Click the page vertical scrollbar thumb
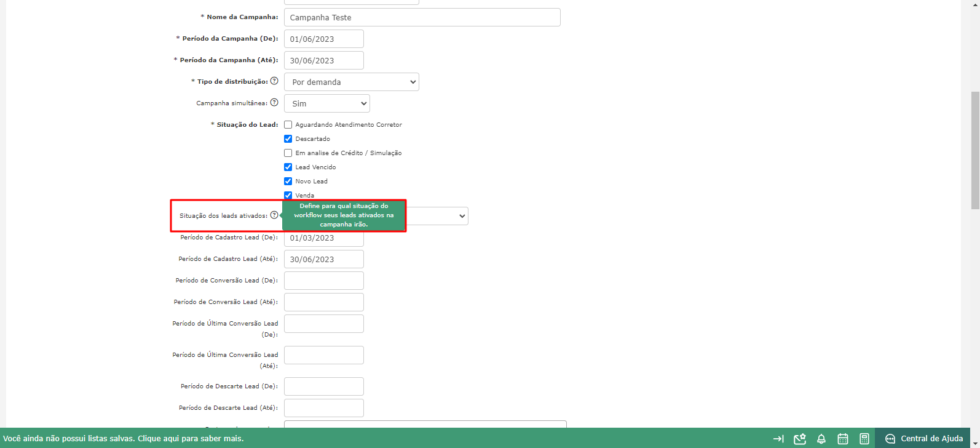 pos(974,151)
